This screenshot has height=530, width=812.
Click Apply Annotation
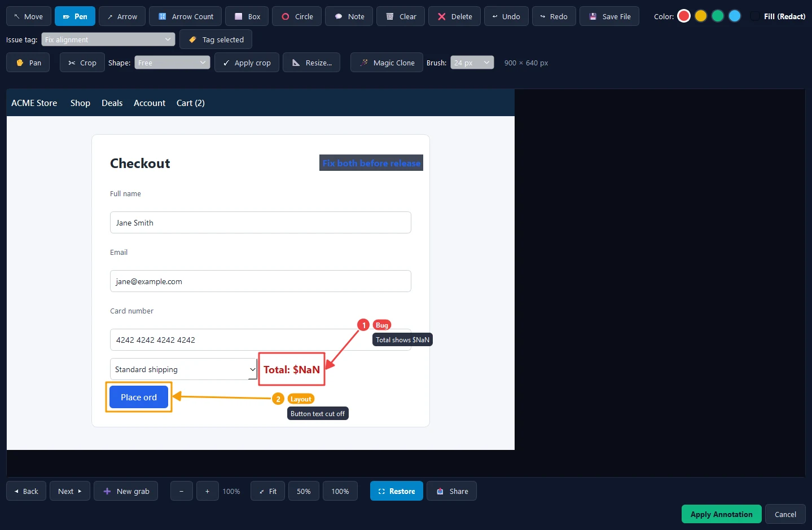[721, 514]
